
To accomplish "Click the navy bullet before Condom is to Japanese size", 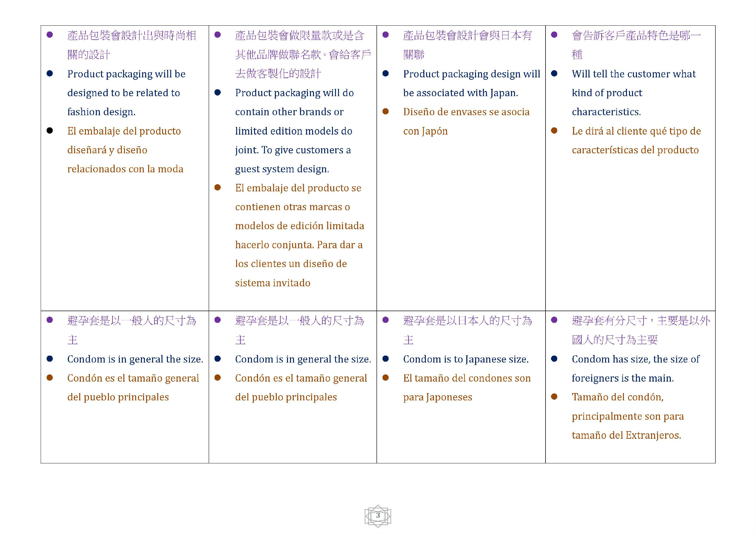I will pos(386,359).
